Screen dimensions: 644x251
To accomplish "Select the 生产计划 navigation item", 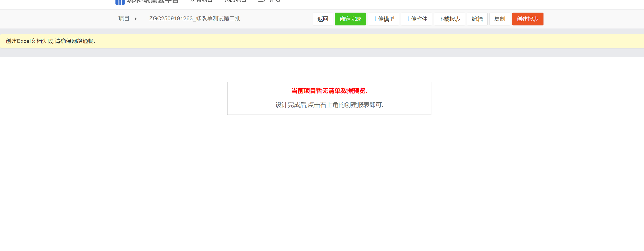I will [269, 1].
